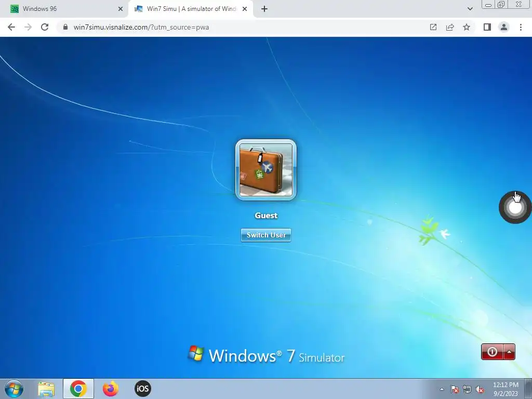Go back to previous page
532x399 pixels.
[11, 27]
